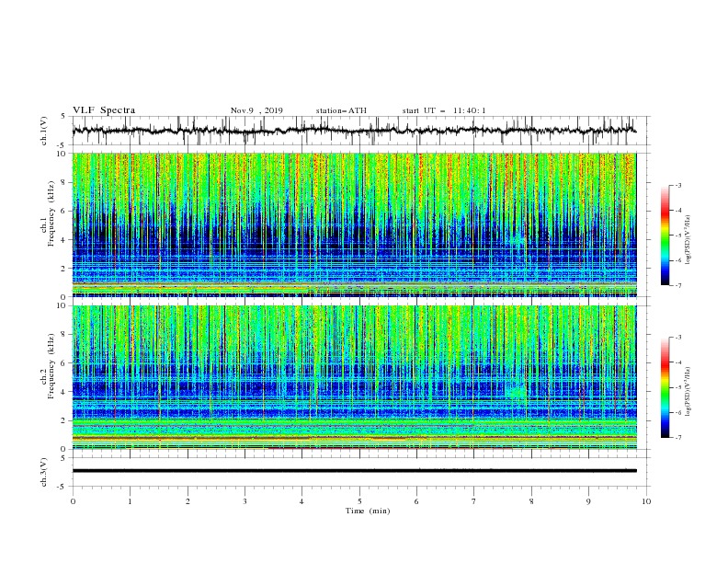Click the "station=ATH" header text
728x563 pixels.
pyautogui.click(x=341, y=110)
